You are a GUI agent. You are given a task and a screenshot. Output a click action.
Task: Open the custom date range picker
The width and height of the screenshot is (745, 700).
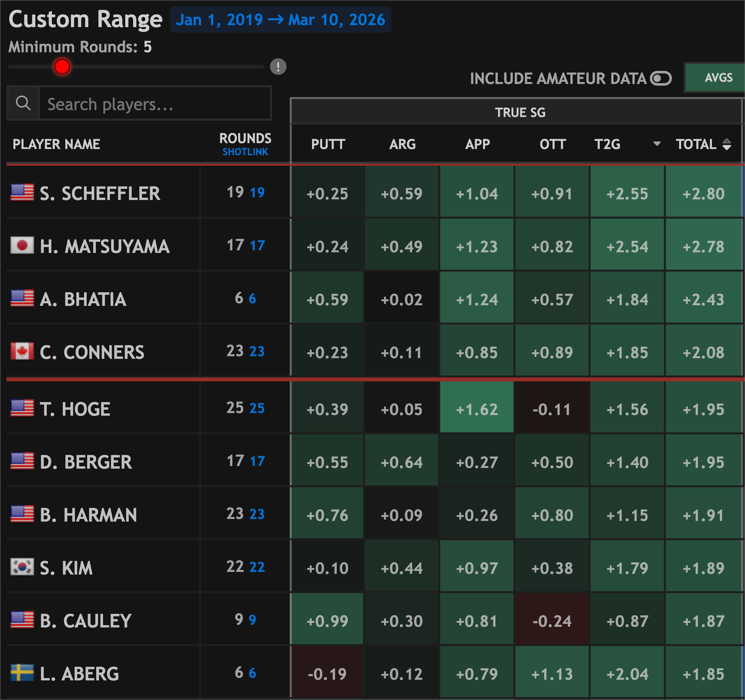[280, 20]
